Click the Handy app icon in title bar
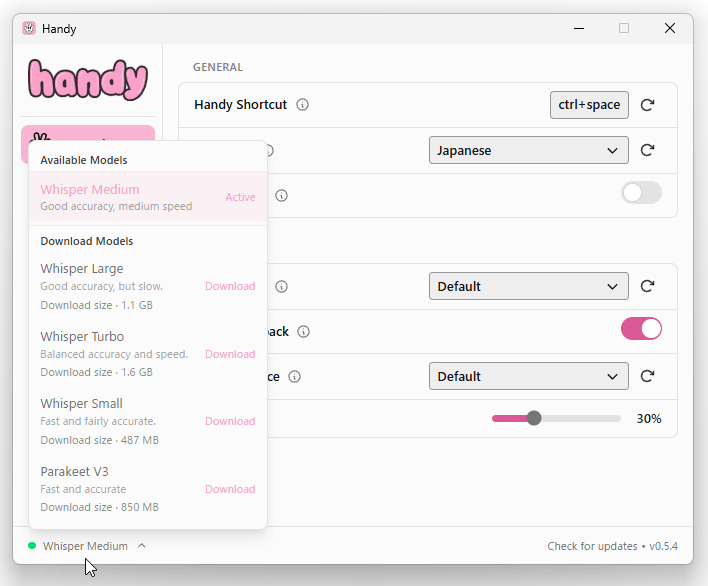Viewport: 708px width, 586px height. point(29,28)
